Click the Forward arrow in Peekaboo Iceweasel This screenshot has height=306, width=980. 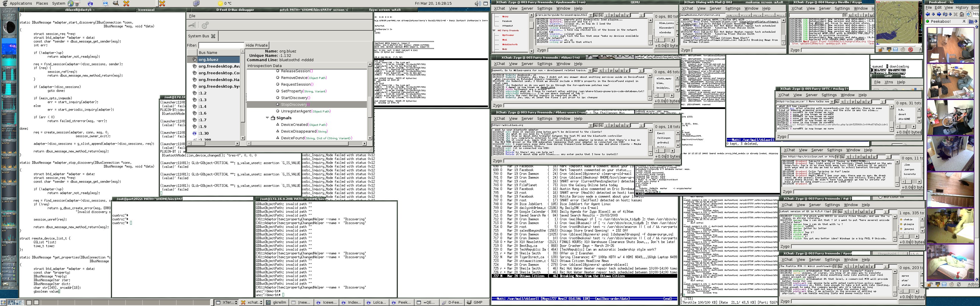tap(939, 14)
